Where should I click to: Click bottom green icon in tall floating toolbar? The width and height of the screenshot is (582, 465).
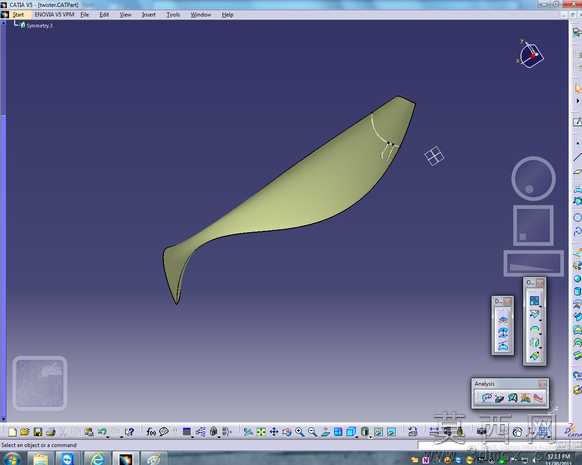point(534,356)
